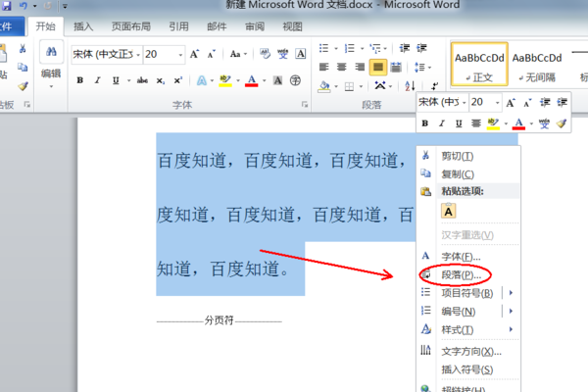588x392 pixels.
Task: Align text right in the ribbon
Action: pos(360,68)
